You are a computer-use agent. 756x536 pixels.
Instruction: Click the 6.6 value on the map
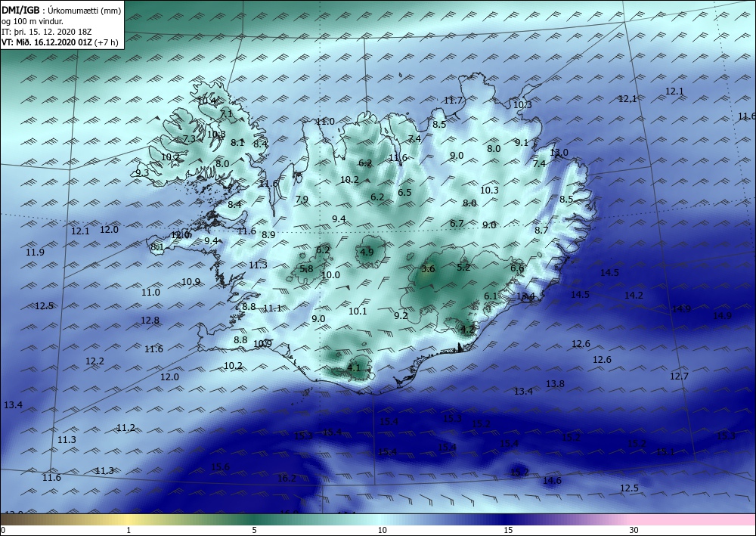[517, 268]
